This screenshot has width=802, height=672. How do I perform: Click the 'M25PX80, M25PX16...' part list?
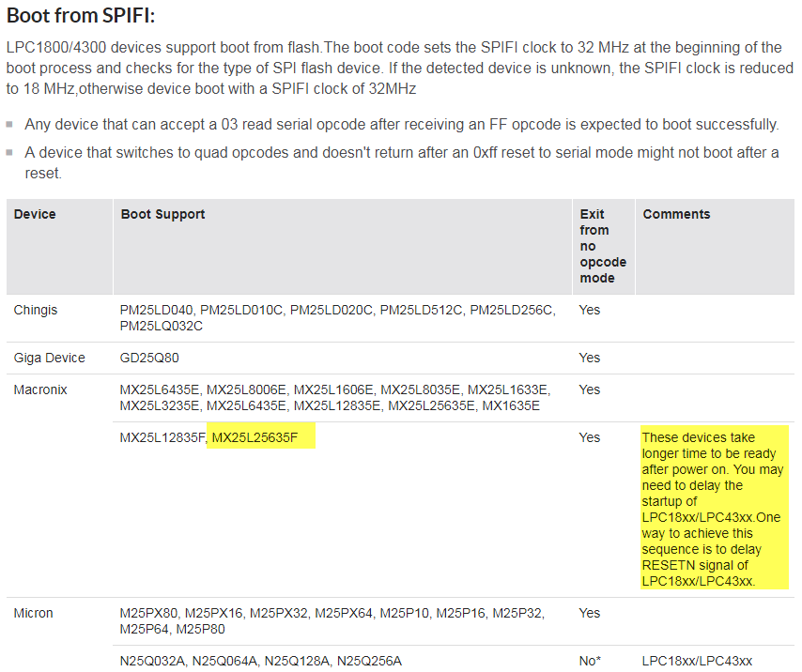tap(332, 621)
